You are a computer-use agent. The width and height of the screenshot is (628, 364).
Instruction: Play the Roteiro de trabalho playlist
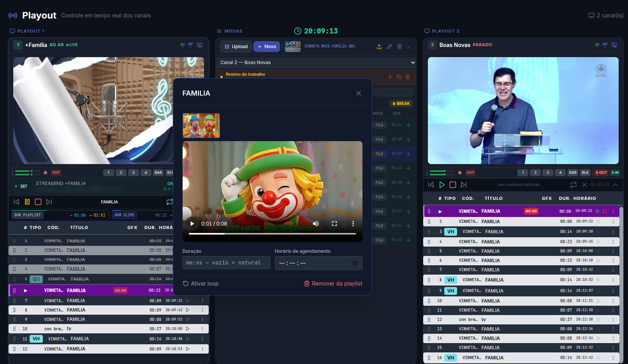tap(391, 77)
